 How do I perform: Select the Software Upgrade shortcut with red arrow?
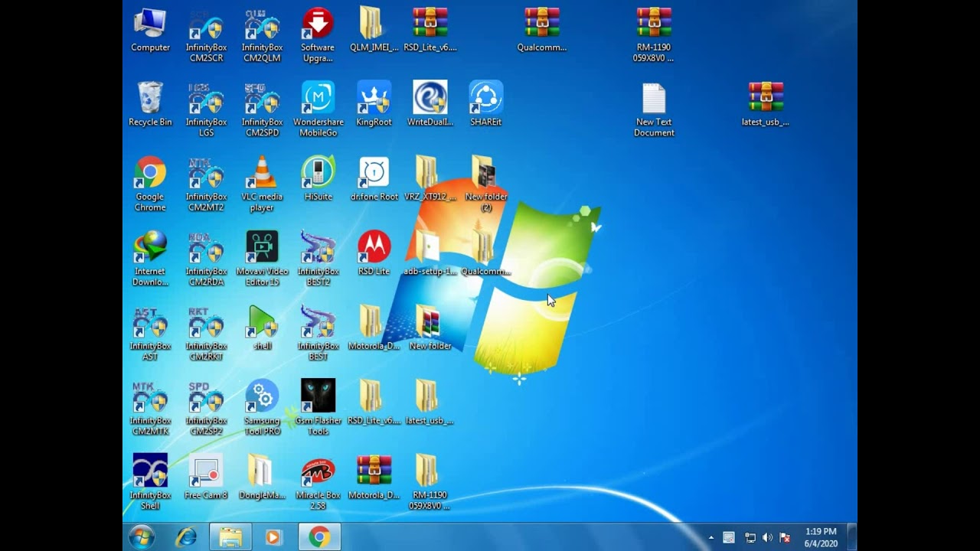tap(318, 36)
